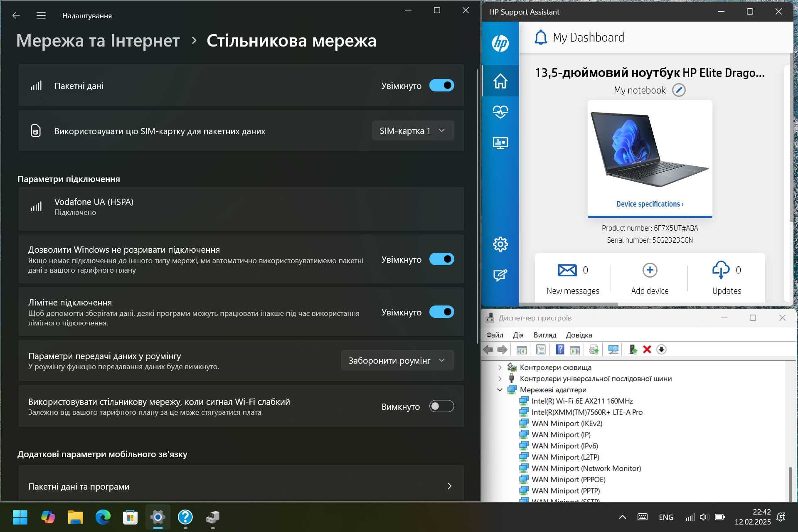Switch to HP Support Assistant taskbar icon
The height and width of the screenshot is (532, 798).
[x=185, y=517]
